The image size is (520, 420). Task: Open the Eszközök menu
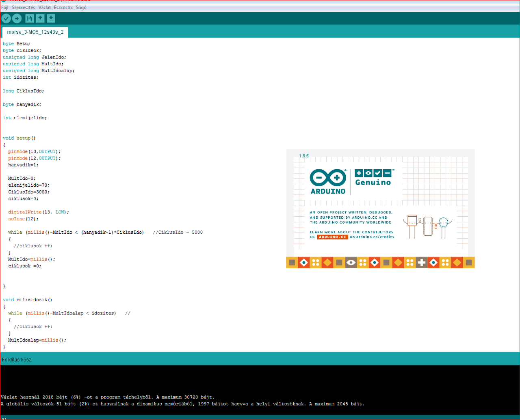point(63,8)
